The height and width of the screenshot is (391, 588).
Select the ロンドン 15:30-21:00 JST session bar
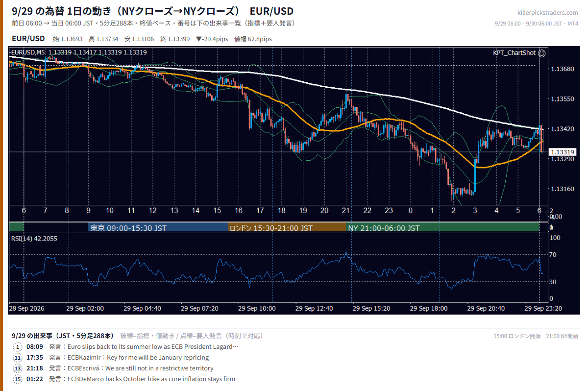287,228
